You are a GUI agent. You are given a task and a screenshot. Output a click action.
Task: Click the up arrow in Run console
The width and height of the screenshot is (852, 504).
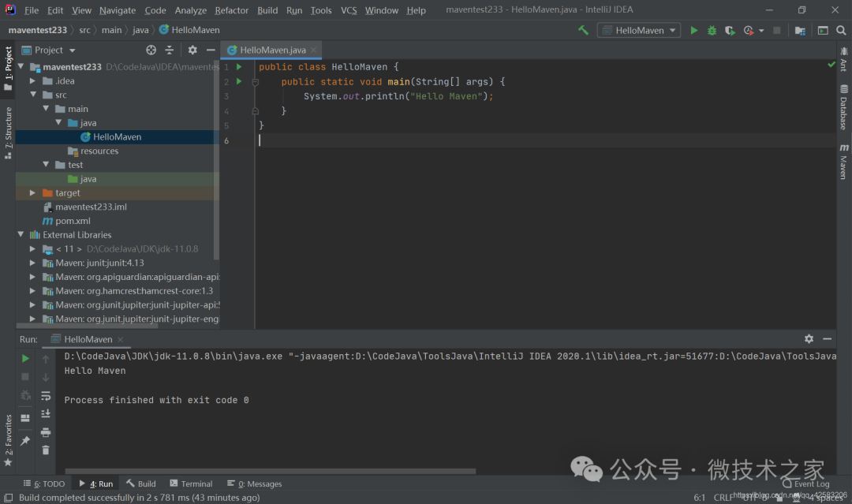pos(46,359)
